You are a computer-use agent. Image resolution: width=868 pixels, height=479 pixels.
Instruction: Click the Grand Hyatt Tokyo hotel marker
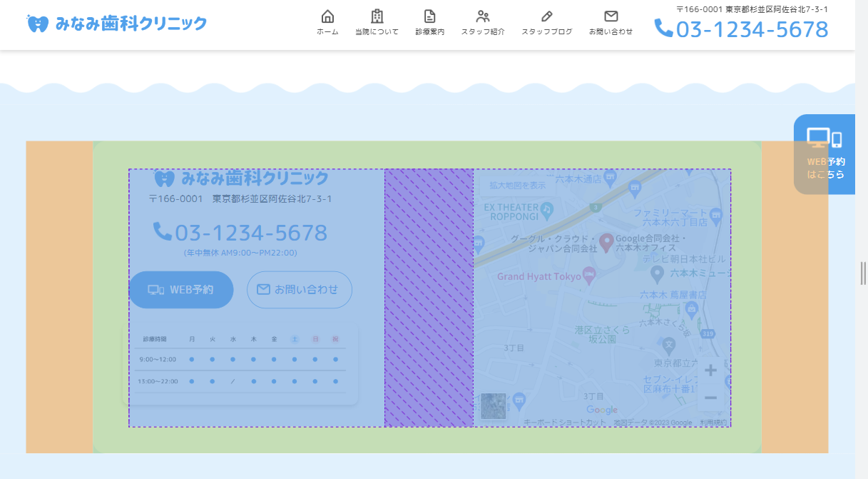[x=588, y=274]
